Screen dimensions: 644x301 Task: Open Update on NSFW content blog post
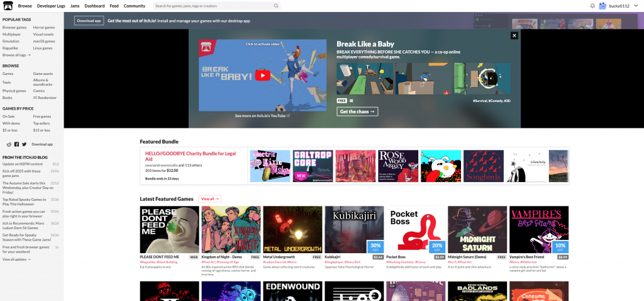23,164
